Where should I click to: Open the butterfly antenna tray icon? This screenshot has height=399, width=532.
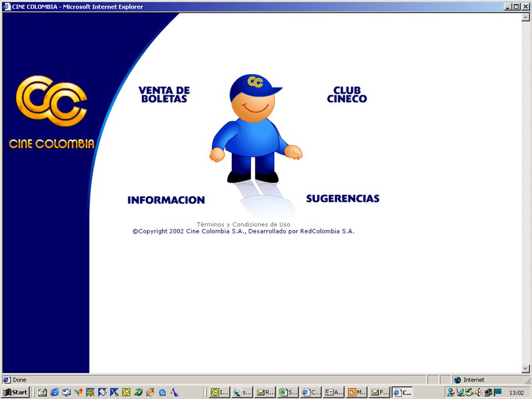point(460,392)
